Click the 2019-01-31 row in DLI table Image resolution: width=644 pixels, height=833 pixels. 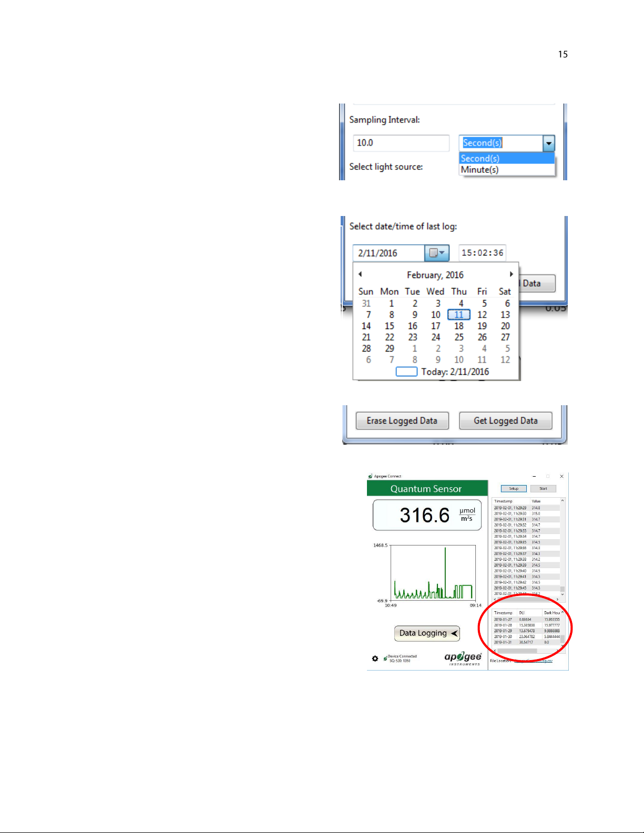pos(526,642)
